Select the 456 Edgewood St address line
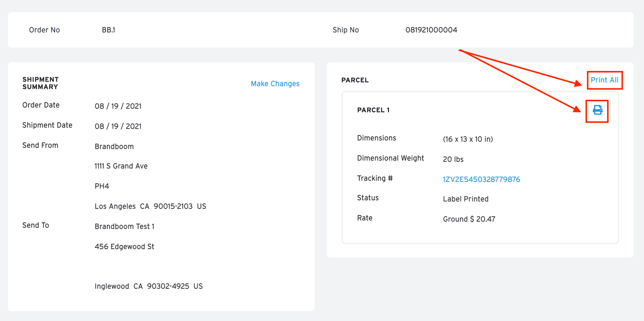This screenshot has height=321, width=644. coord(124,247)
